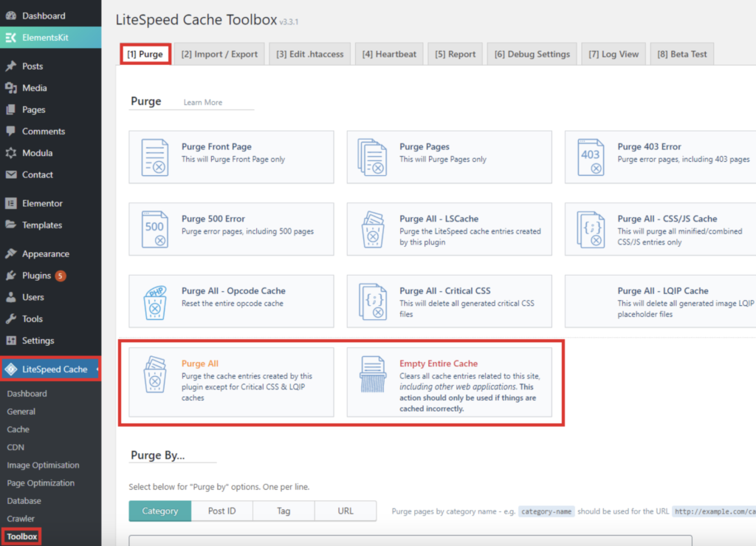The height and width of the screenshot is (546, 756).
Task: Click the Pages icon in sidebar
Action: [x=10, y=109]
